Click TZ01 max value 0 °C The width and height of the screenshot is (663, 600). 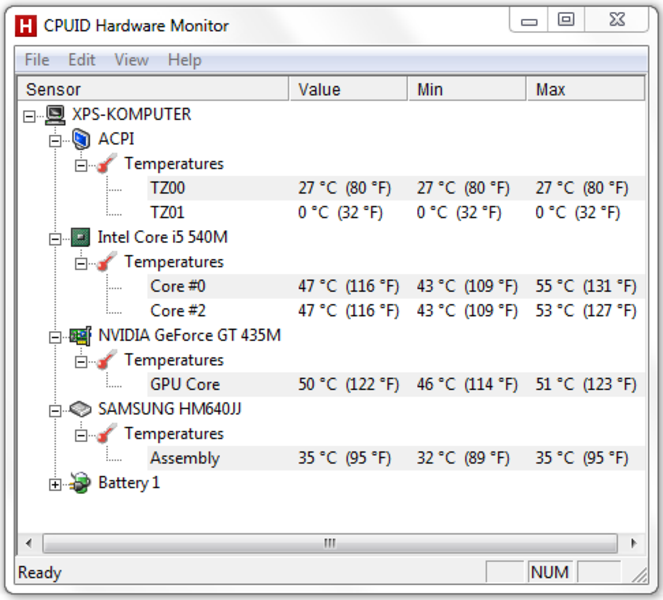(x=578, y=212)
